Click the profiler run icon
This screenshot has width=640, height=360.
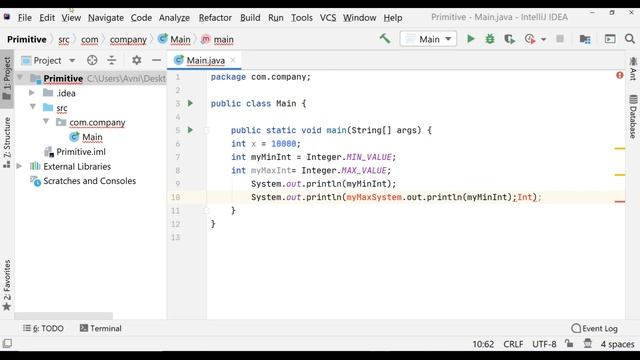click(x=530, y=39)
